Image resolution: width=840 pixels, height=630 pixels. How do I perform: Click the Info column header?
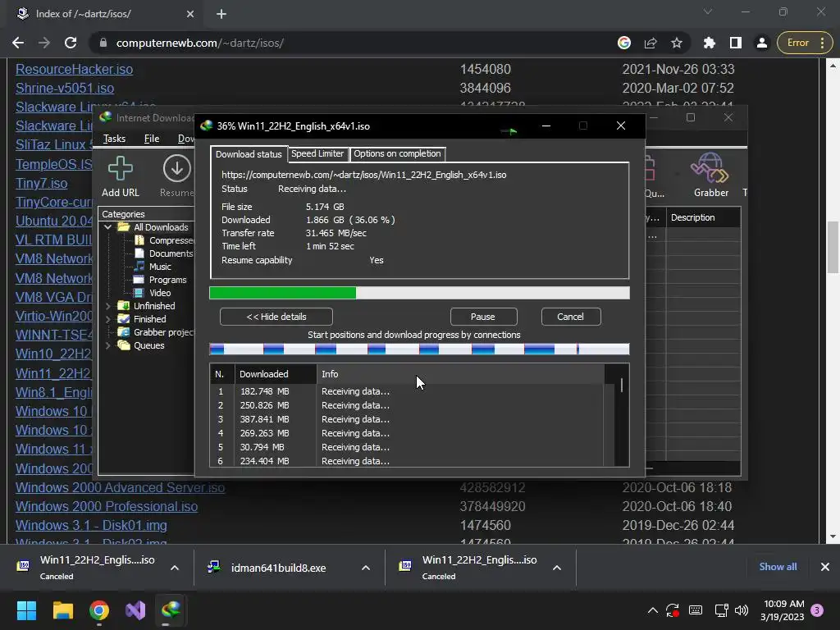[461, 374]
